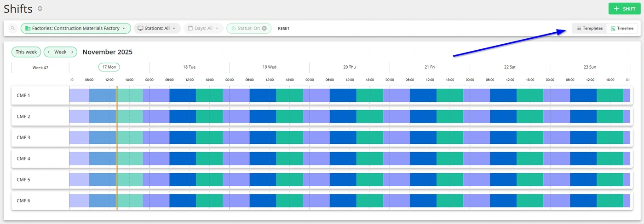This screenshot has height=224, width=644.
Task: Select the 20 Thu day header
Action: (x=350, y=67)
